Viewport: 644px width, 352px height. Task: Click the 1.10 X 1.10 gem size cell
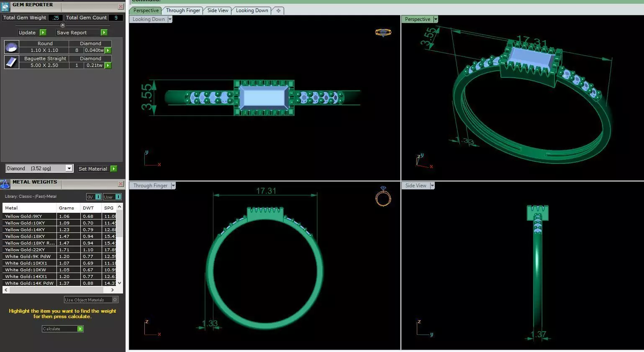pos(44,50)
